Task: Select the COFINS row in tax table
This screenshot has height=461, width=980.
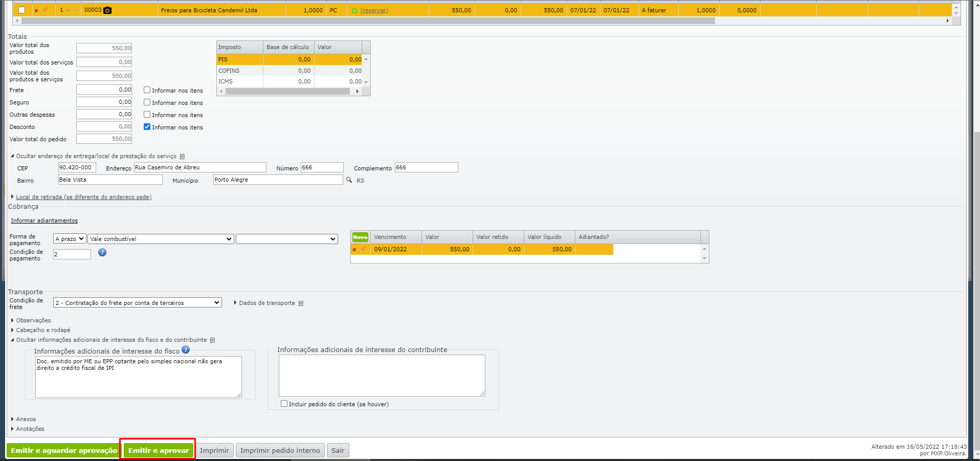Action: coord(289,71)
